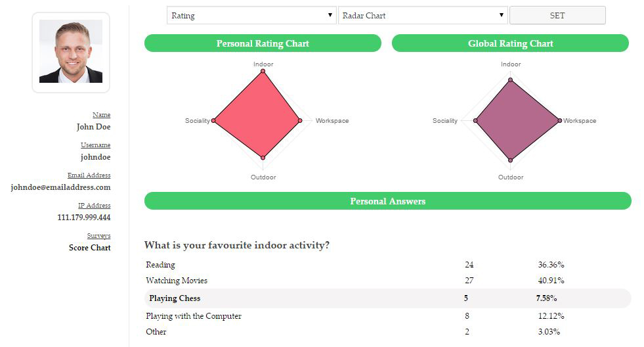Click the johndoe@emailaddress.com email address

[61, 187]
